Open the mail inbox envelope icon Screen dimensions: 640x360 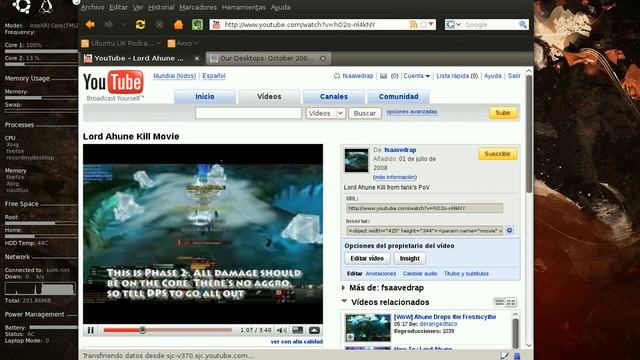pos(383,76)
